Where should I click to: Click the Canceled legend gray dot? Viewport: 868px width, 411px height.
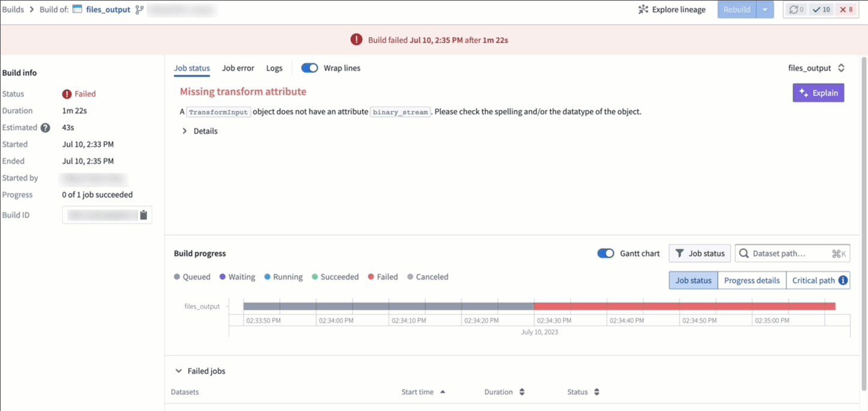click(410, 277)
